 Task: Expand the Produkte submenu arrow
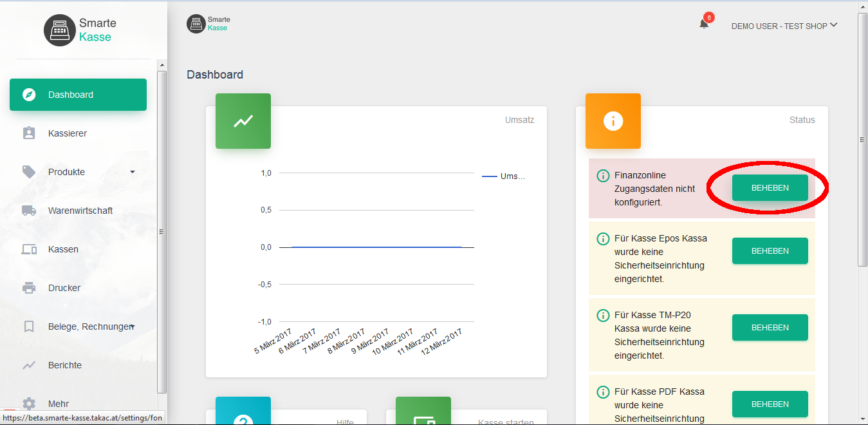coord(133,172)
